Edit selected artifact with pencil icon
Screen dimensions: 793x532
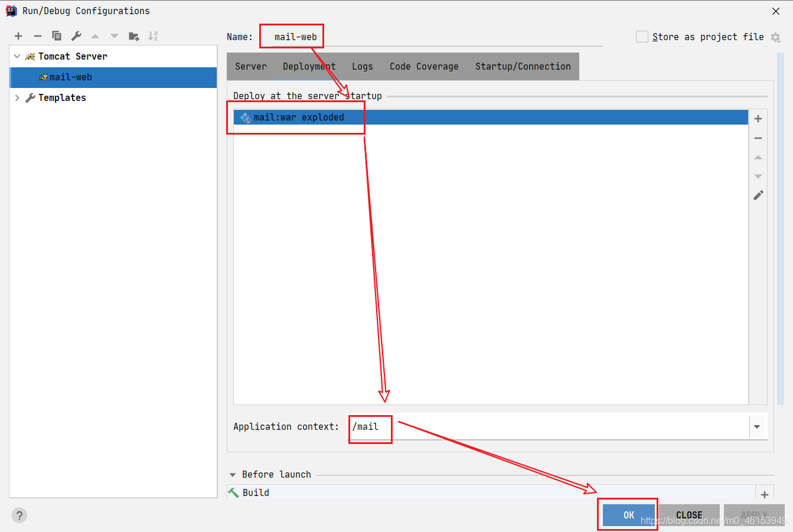tap(758, 195)
